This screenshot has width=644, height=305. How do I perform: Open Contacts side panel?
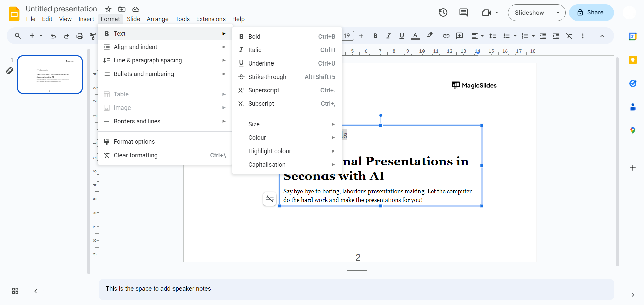[633, 107]
